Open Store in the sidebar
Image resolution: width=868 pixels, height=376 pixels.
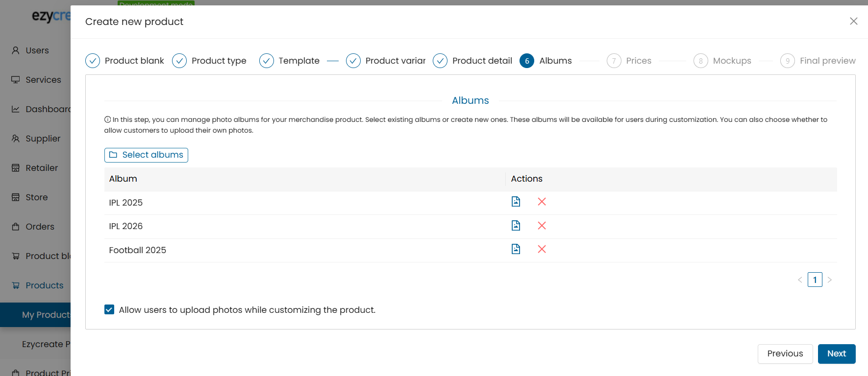click(x=37, y=197)
